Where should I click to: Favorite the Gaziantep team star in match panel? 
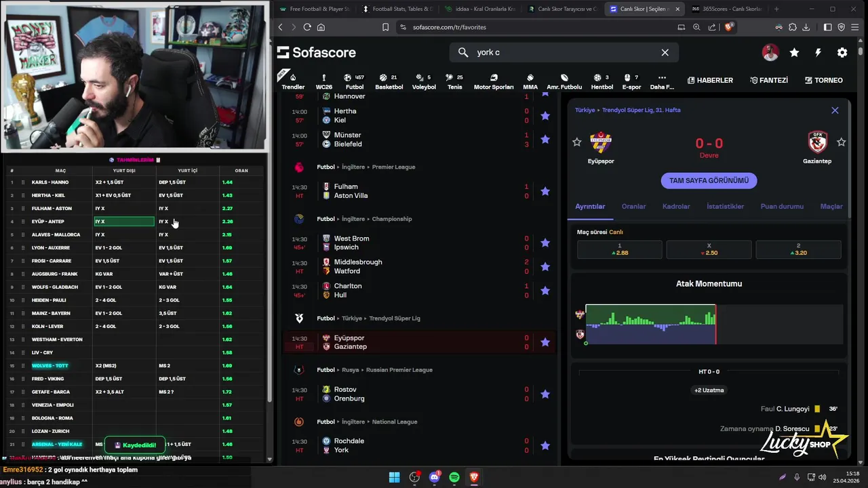click(x=841, y=142)
